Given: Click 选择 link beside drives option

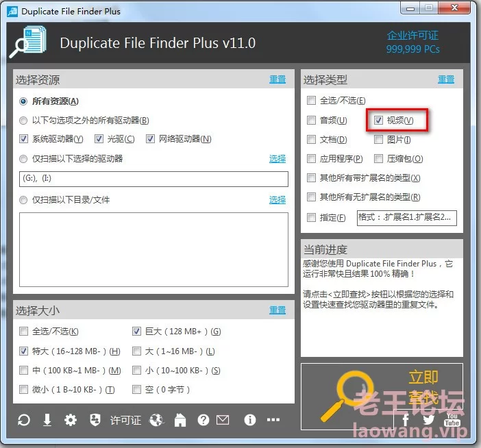Looking at the screenshot, I should pos(277,159).
